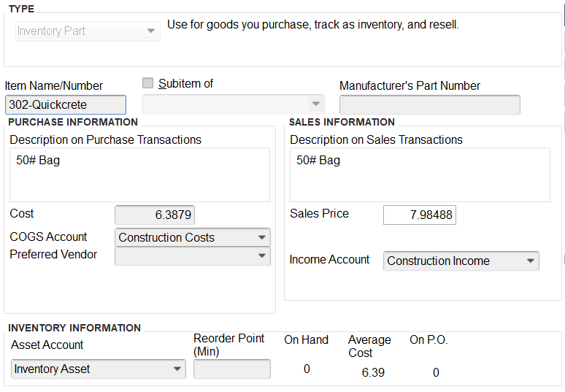Click the sales transactions description box
The height and width of the screenshot is (392, 565).
click(x=420, y=174)
